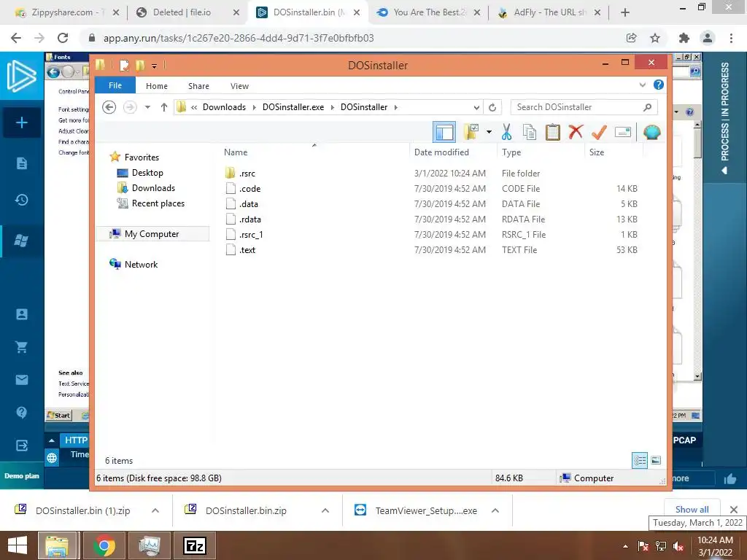747x560 pixels.
Task: Open File Explorer from the taskbar
Action: [58, 545]
